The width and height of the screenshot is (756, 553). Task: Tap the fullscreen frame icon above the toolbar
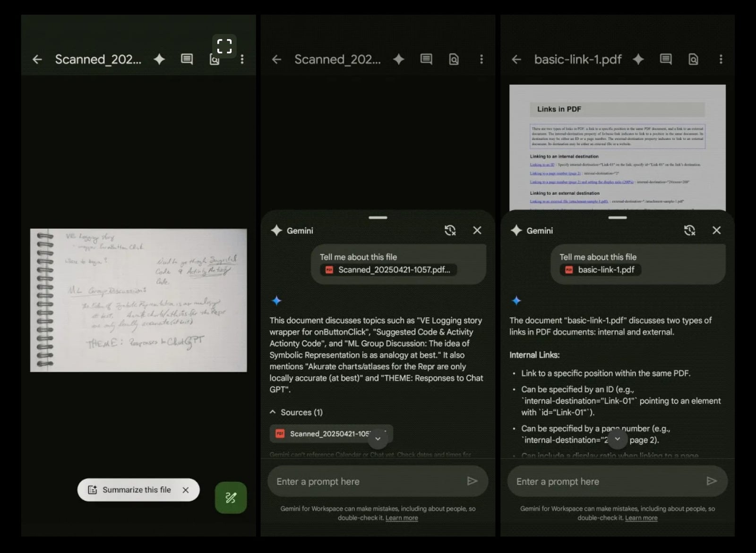[224, 46]
